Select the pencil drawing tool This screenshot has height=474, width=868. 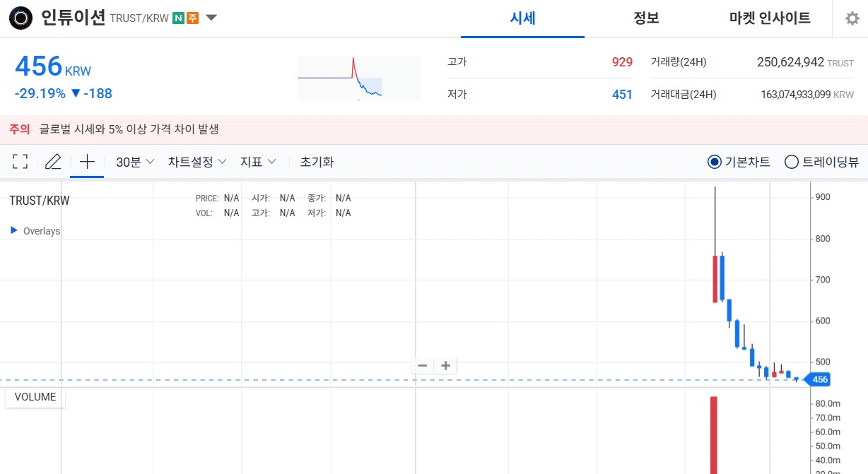[53, 162]
